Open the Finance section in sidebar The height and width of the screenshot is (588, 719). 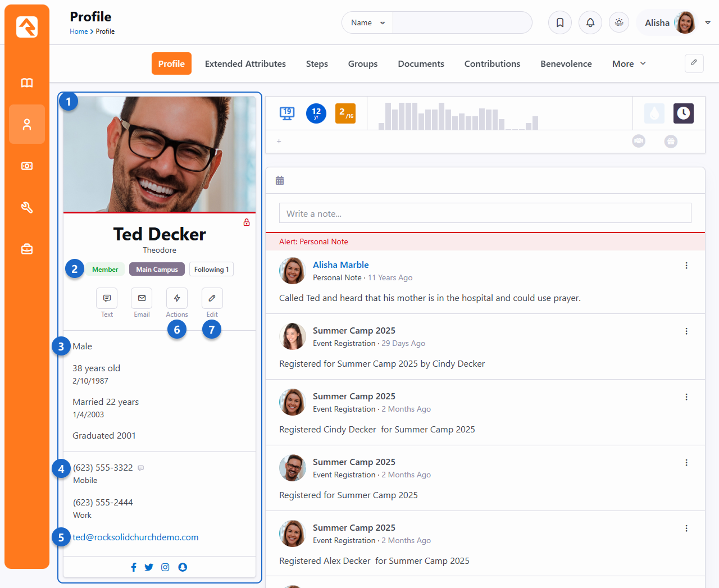tap(27, 166)
